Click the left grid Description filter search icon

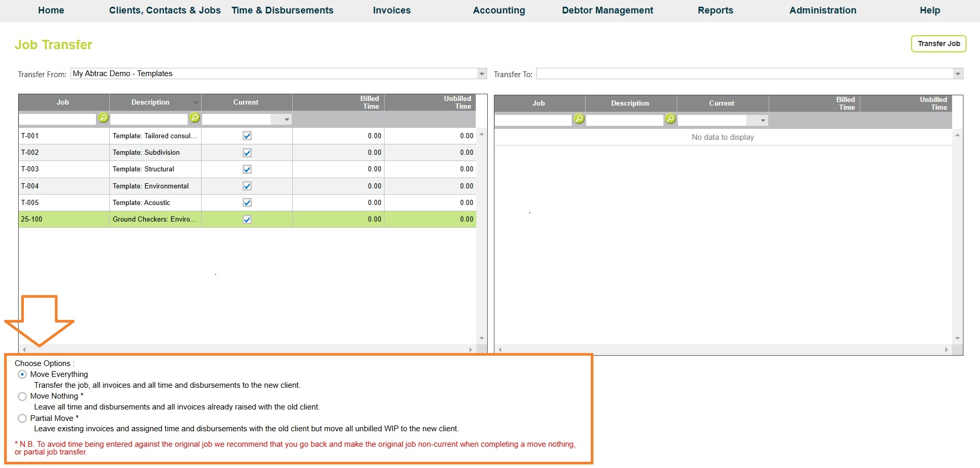coord(194,118)
